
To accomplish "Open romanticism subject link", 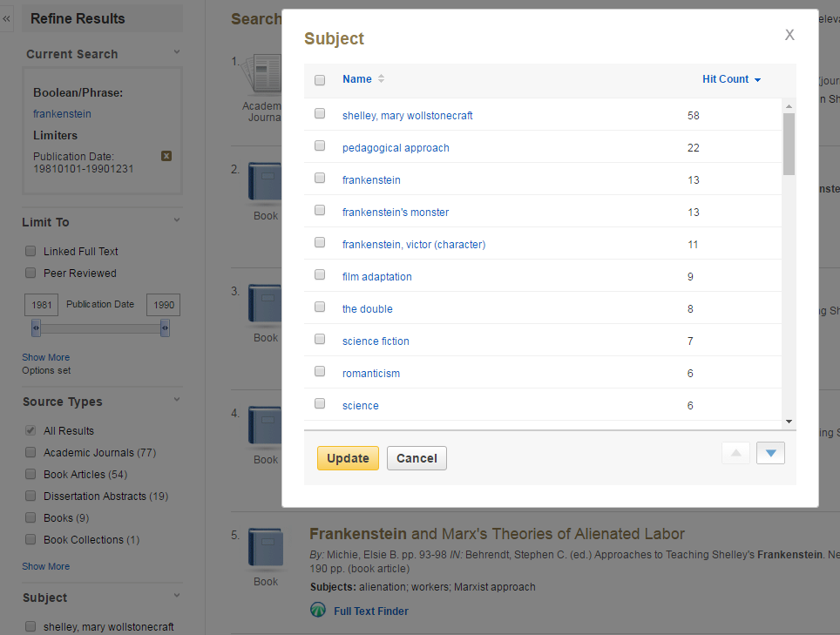I will point(370,373).
